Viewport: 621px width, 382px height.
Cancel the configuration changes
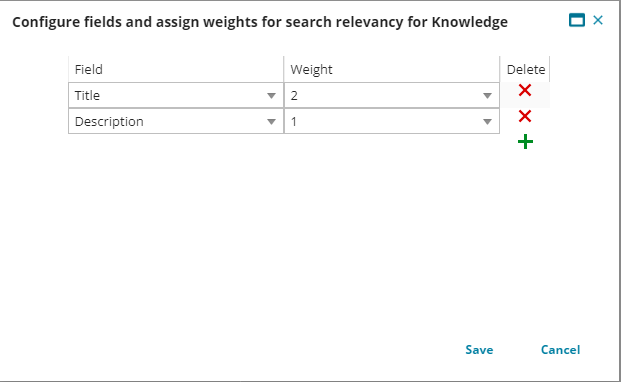(x=560, y=350)
